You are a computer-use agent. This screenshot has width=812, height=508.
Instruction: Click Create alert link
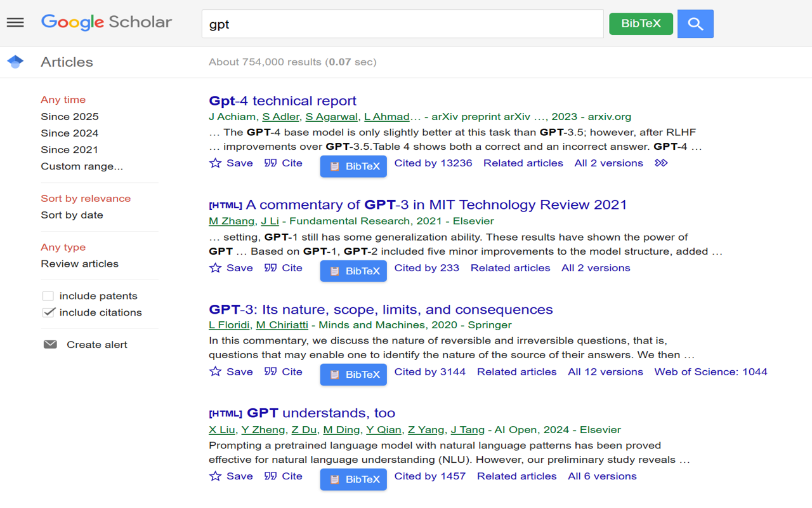pyautogui.click(x=97, y=345)
